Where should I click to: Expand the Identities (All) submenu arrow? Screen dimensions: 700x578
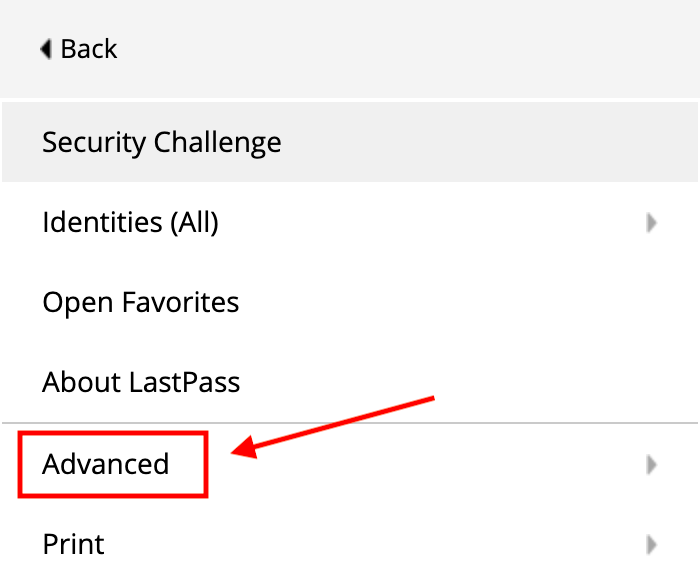pyautogui.click(x=651, y=223)
